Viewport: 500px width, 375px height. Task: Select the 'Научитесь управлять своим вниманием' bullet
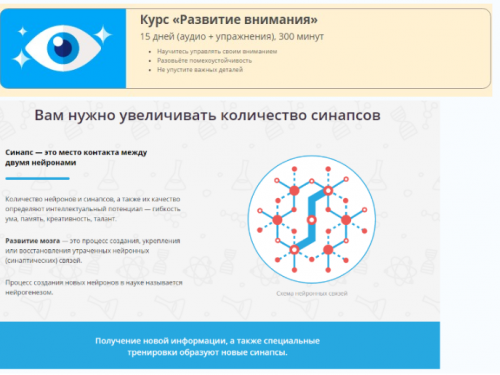pos(217,51)
